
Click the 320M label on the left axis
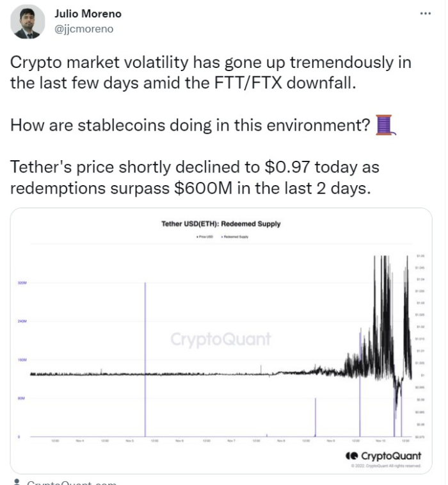22,283
